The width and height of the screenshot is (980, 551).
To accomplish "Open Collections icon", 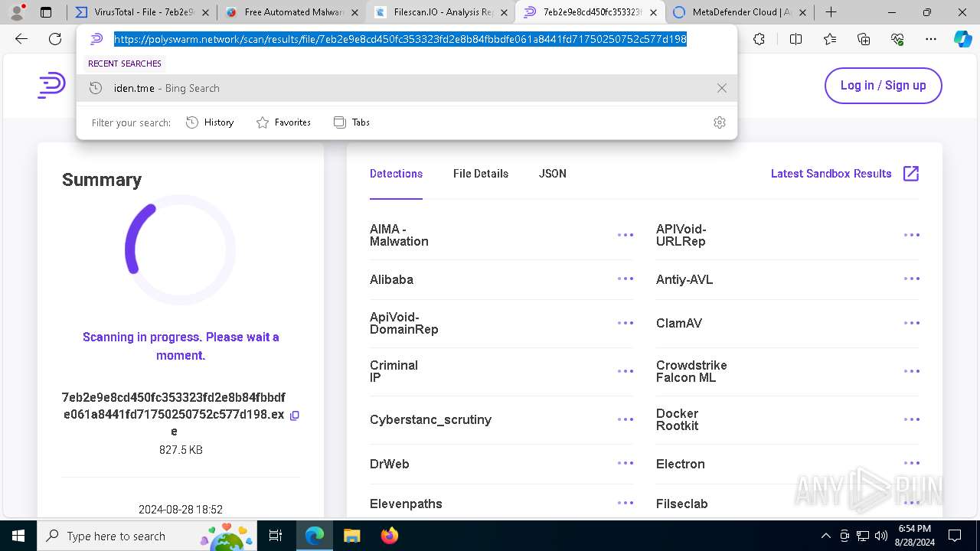I will coord(864,40).
